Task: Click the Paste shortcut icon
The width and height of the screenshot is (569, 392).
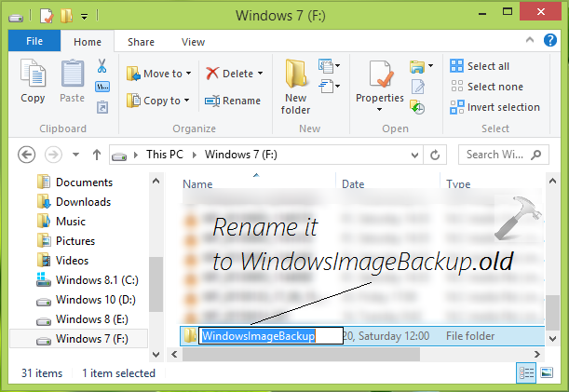Action: click(102, 107)
